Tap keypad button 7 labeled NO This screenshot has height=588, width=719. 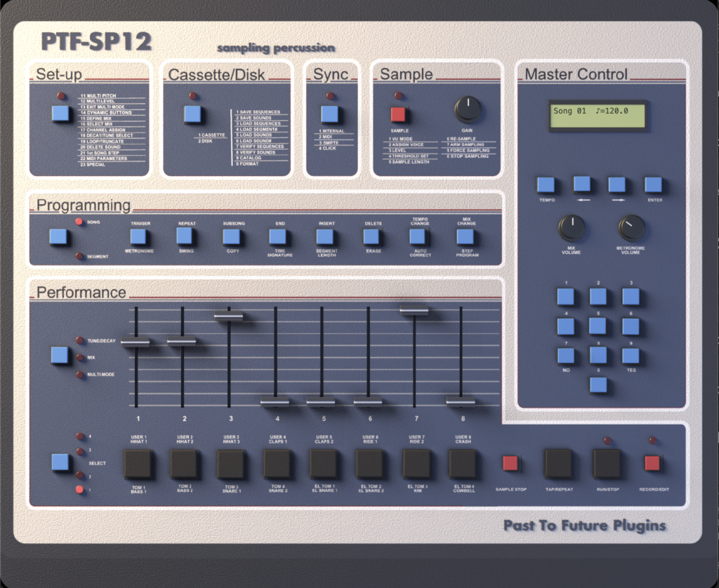coord(566,356)
